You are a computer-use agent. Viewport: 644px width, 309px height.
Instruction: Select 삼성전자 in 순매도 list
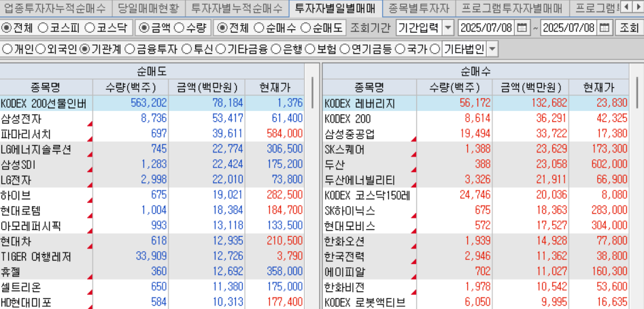pos(152,118)
